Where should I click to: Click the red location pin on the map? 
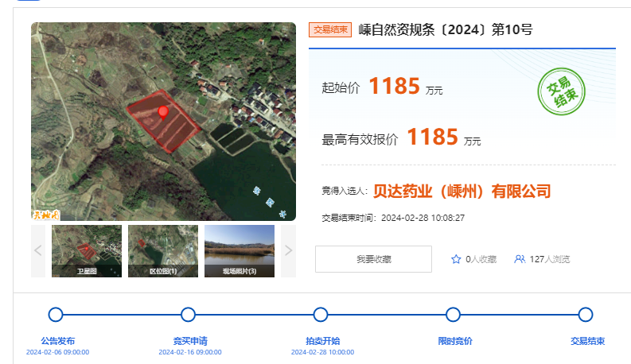(163, 111)
